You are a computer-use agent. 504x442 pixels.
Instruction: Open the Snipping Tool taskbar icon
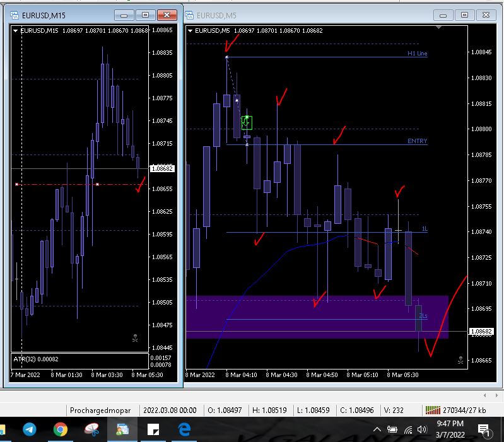click(91, 429)
